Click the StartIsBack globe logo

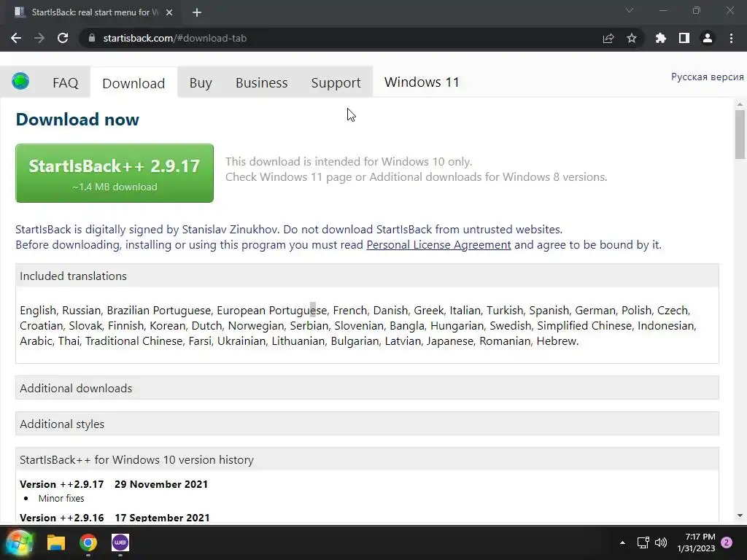[x=20, y=82]
